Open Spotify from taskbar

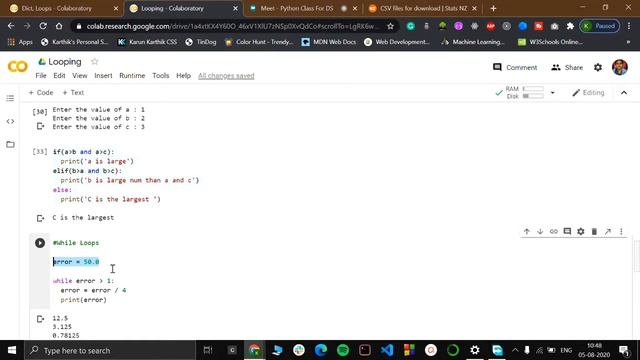(343, 350)
